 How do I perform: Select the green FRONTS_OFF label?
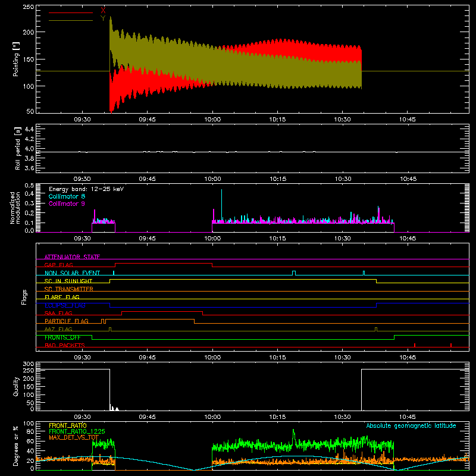(62, 337)
